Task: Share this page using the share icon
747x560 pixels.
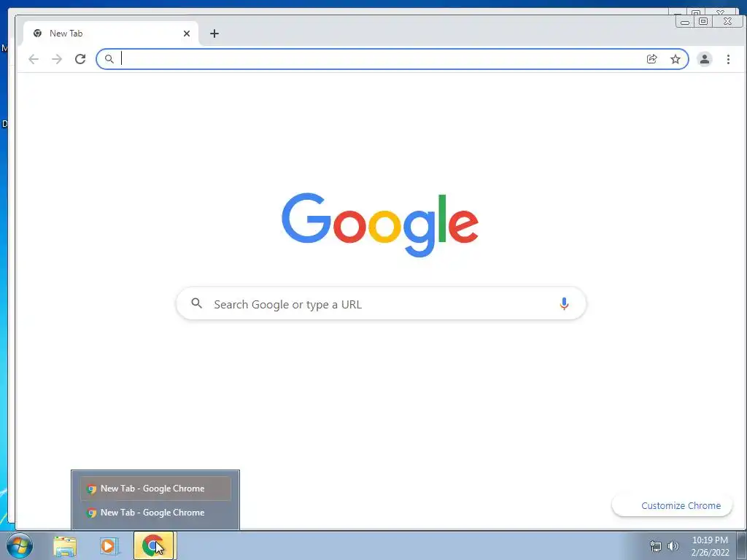Action: pos(651,59)
